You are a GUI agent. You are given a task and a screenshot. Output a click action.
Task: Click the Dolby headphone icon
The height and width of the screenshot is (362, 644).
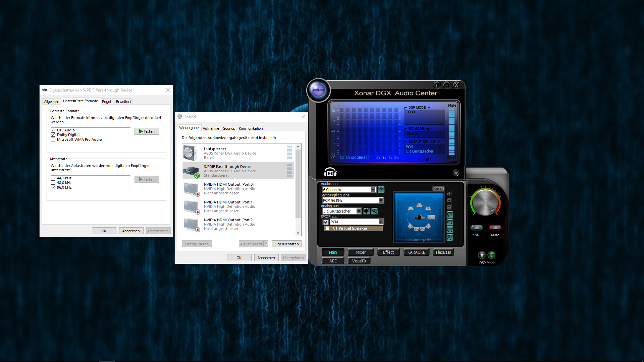330,172
